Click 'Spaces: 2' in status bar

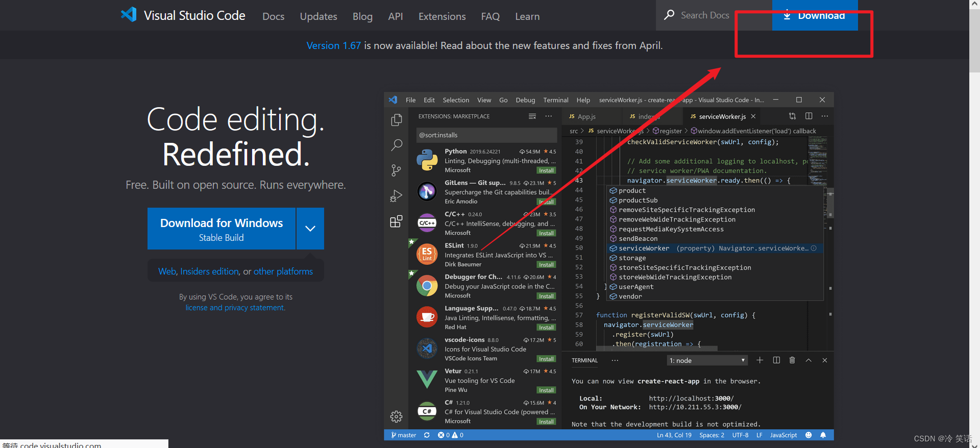[712, 435]
